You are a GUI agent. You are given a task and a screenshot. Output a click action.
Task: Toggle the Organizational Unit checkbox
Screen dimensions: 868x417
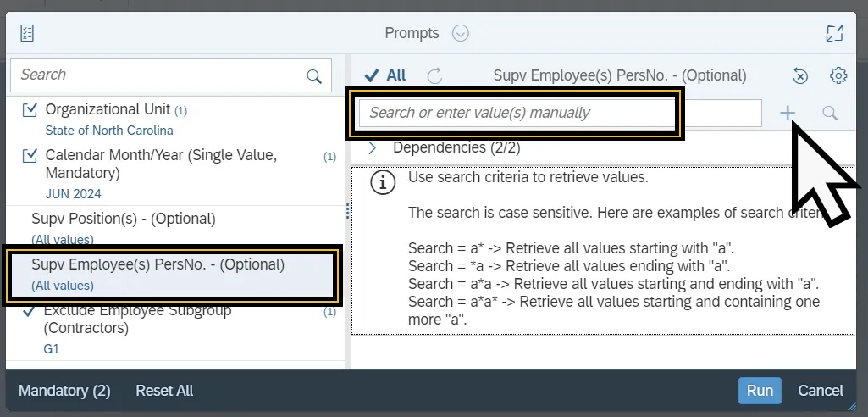click(x=30, y=110)
